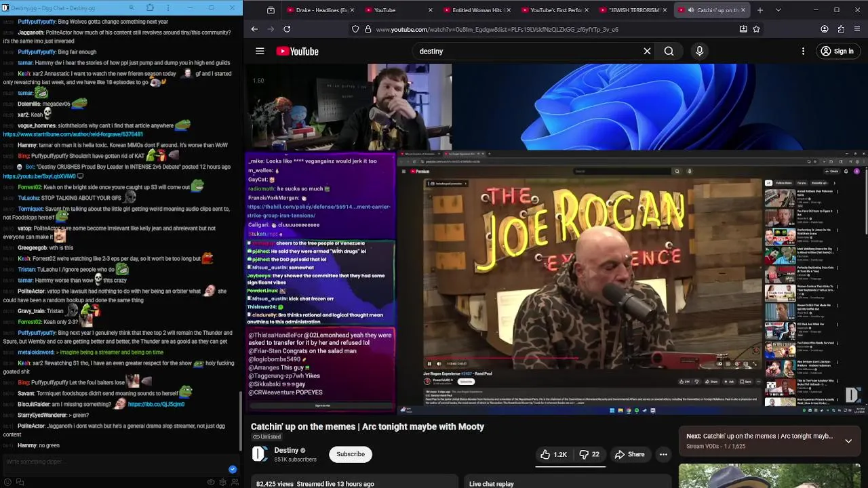Open more actions next to Share
This screenshot has width=868, height=488.
pos(663,454)
